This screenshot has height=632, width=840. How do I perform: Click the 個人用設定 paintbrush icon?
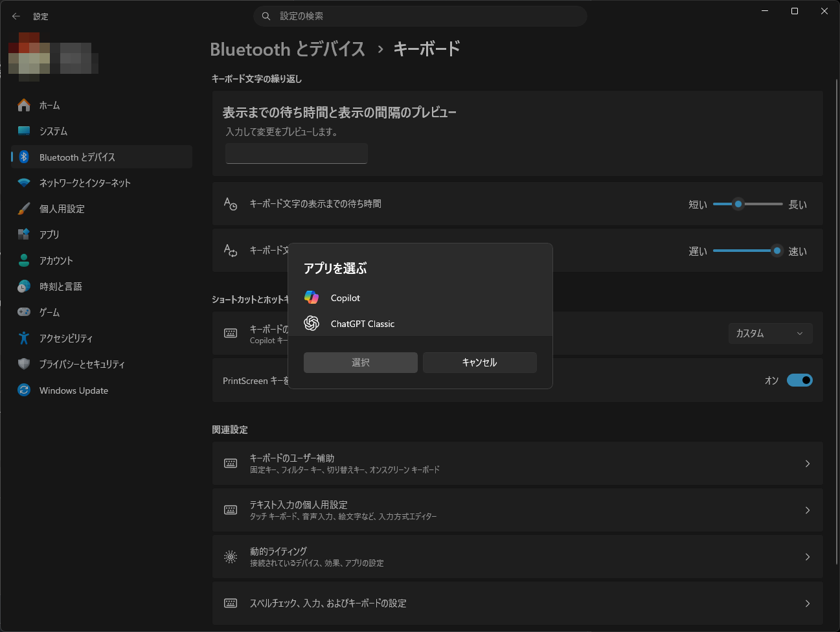(24, 209)
